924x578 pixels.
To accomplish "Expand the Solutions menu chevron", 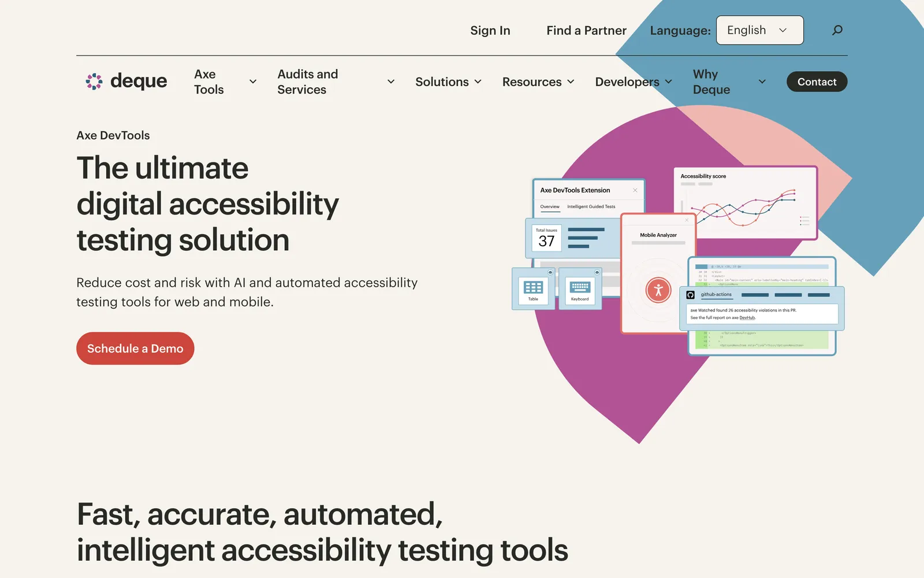I will tap(478, 81).
